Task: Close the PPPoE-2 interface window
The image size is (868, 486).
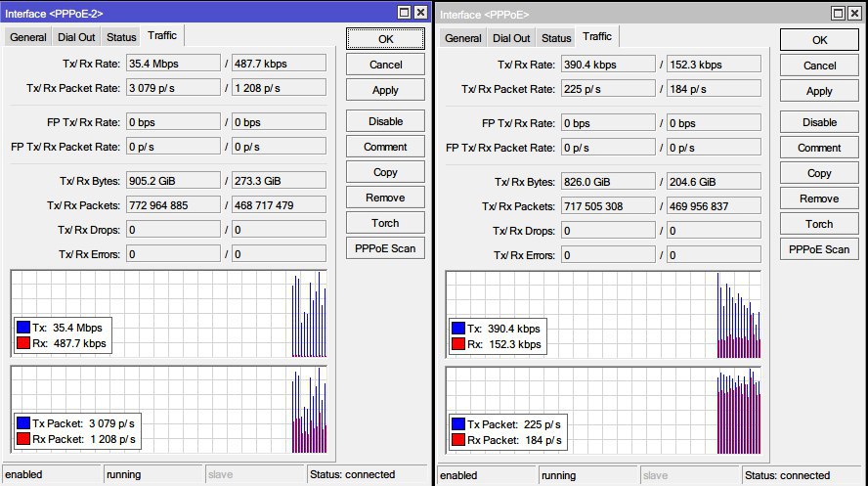Action: pos(420,13)
